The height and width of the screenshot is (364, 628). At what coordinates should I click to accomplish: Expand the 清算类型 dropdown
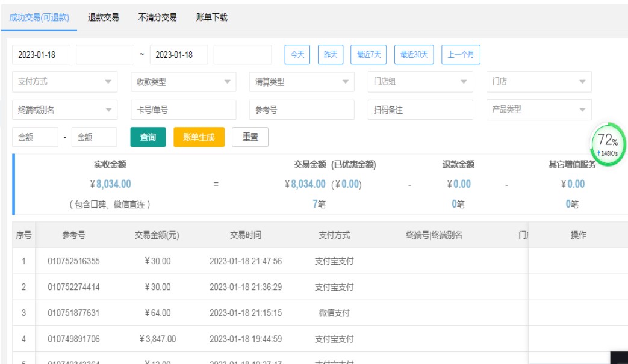tap(302, 82)
